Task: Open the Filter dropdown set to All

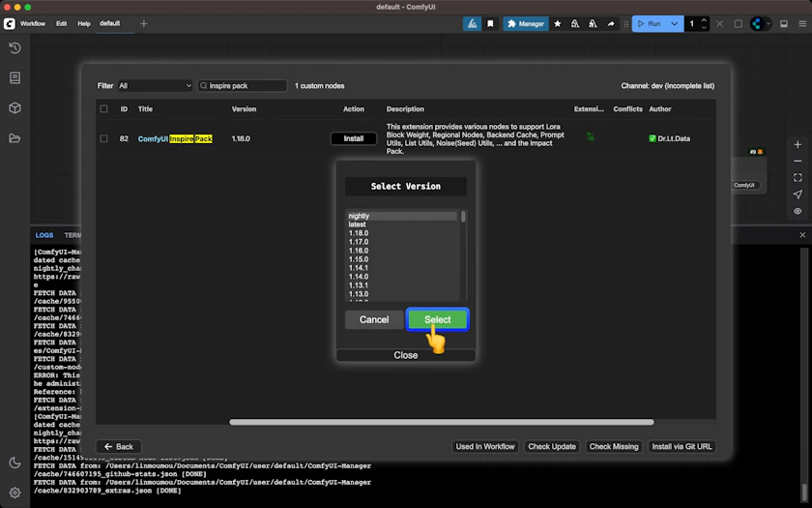Action: pos(155,85)
